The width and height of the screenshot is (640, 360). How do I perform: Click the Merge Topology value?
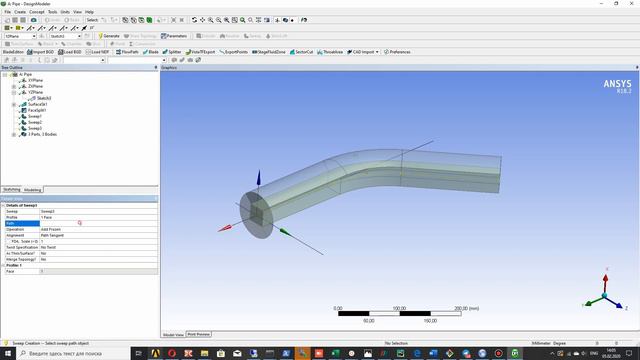[98, 259]
